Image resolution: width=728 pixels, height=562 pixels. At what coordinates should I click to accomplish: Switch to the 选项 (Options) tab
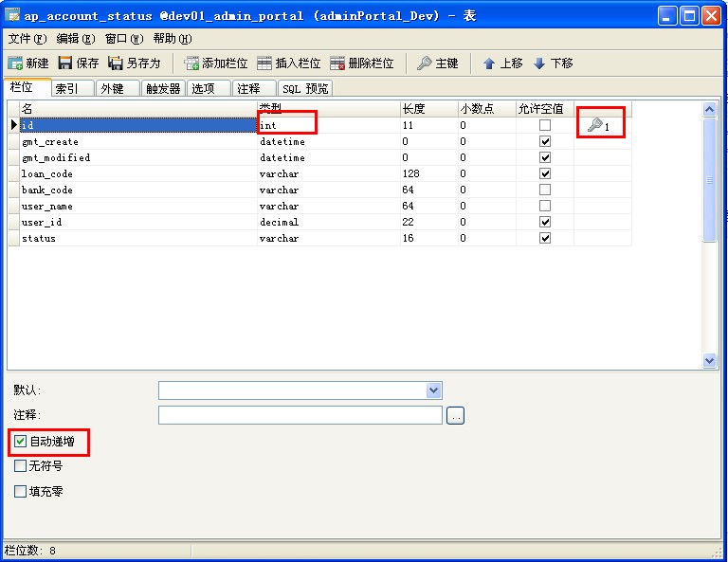209,88
